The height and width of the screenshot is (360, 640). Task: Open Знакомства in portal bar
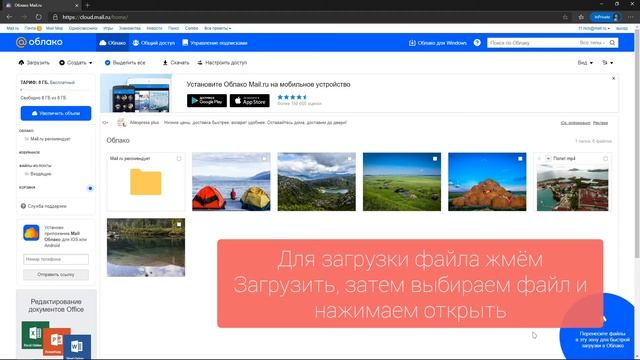(x=130, y=28)
